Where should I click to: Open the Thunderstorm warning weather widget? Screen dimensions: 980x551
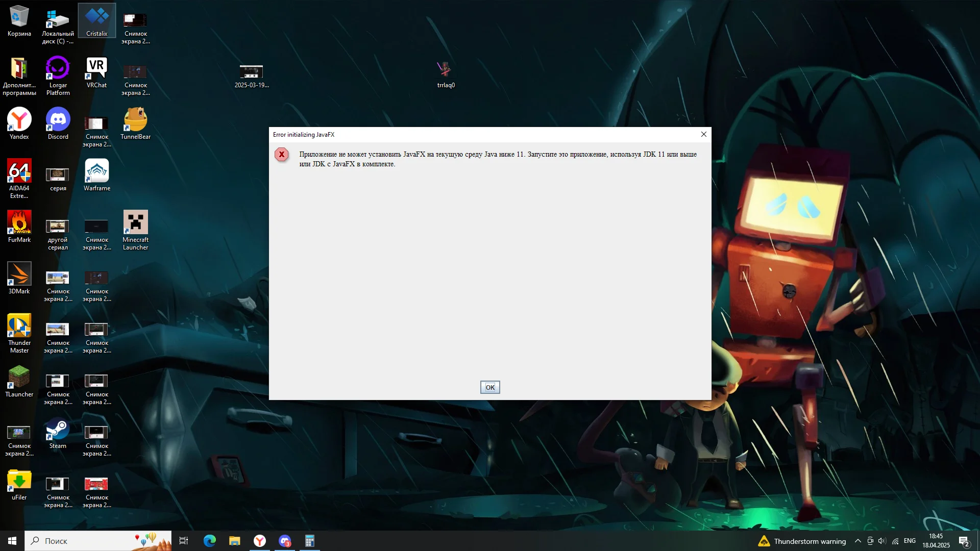[802, 541]
